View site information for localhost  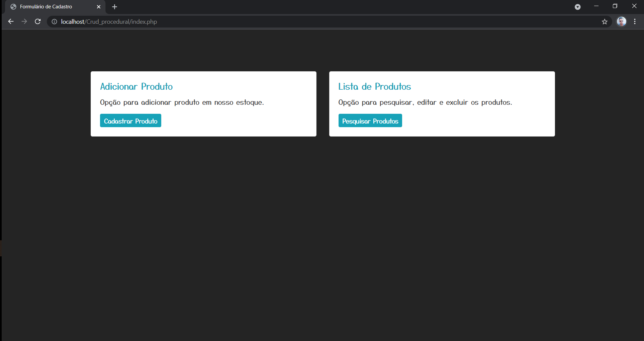point(54,21)
